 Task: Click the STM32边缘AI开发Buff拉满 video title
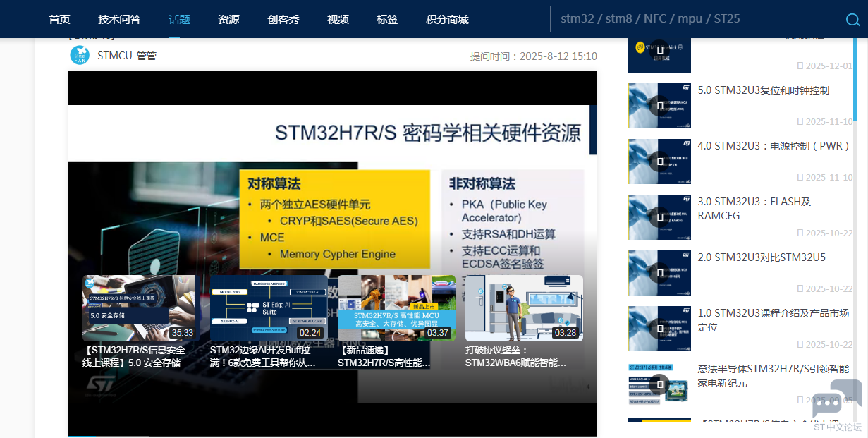click(263, 356)
